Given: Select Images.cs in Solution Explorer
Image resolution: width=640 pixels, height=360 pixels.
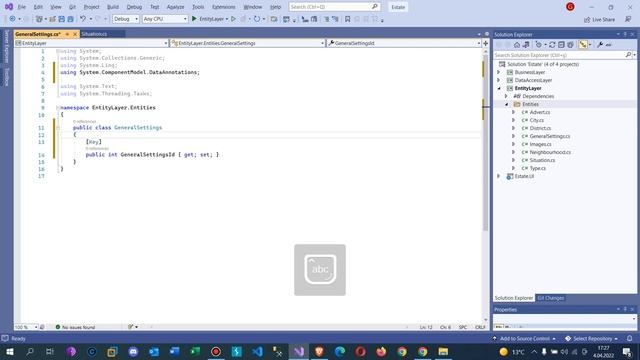Looking at the screenshot, I should pyautogui.click(x=540, y=144).
